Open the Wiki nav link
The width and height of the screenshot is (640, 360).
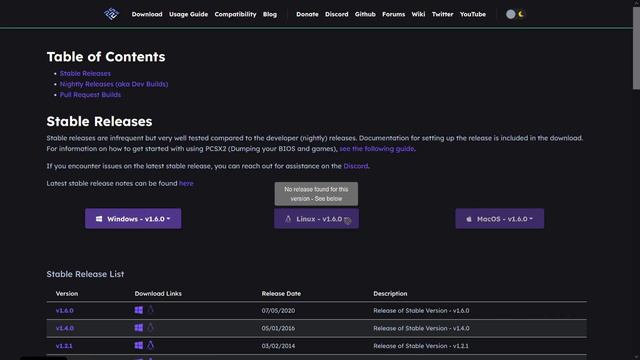click(x=418, y=14)
